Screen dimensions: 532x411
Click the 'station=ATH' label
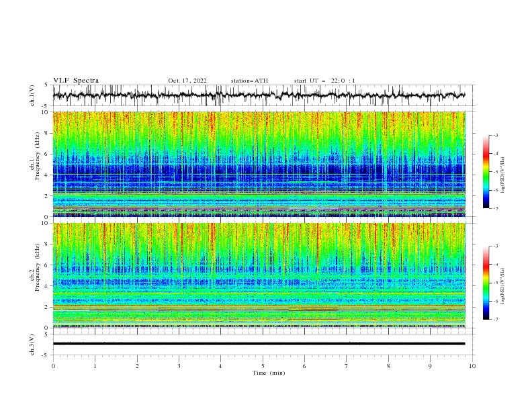(x=249, y=81)
